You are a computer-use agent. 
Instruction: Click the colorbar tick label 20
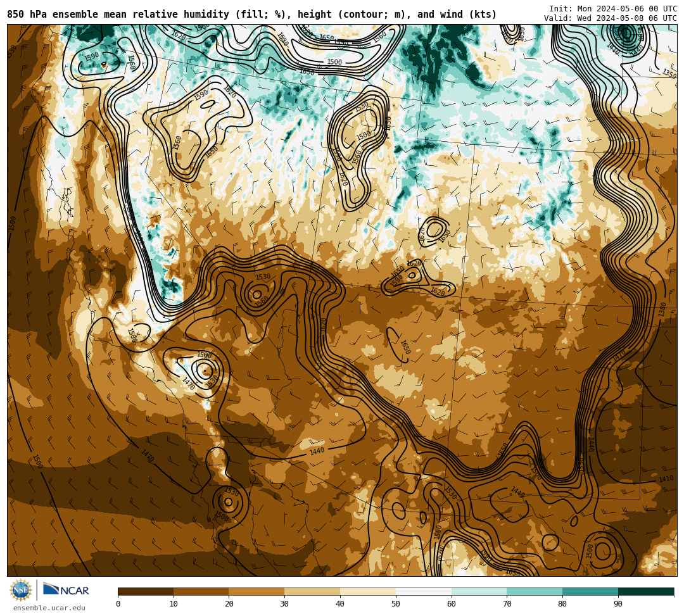point(229,604)
